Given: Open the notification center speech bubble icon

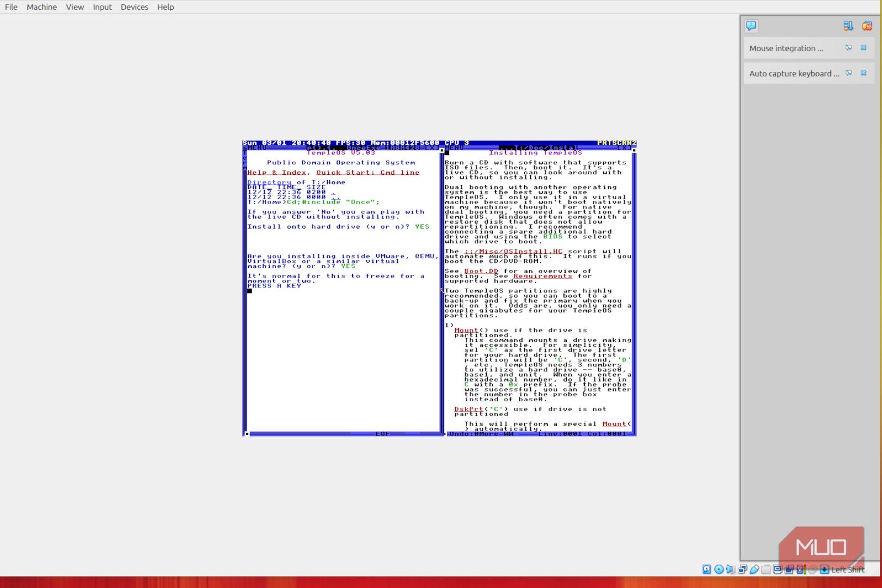Looking at the screenshot, I should tap(751, 26).
